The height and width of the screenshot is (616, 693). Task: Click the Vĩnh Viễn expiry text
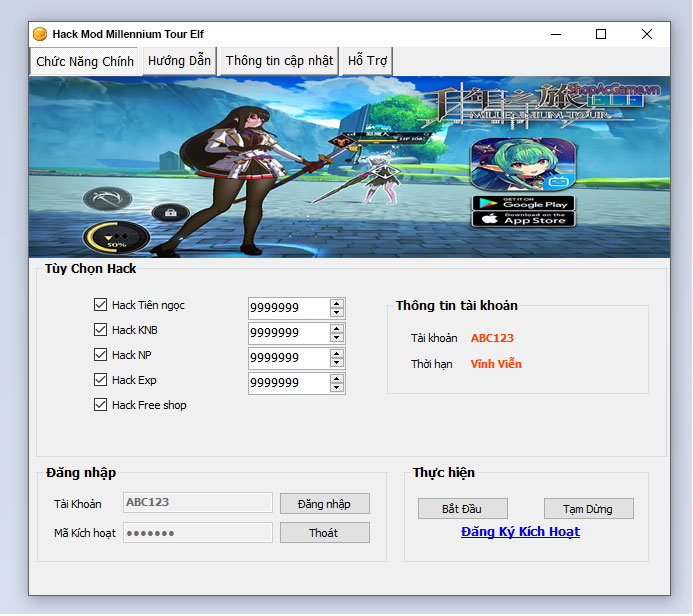tap(496, 364)
